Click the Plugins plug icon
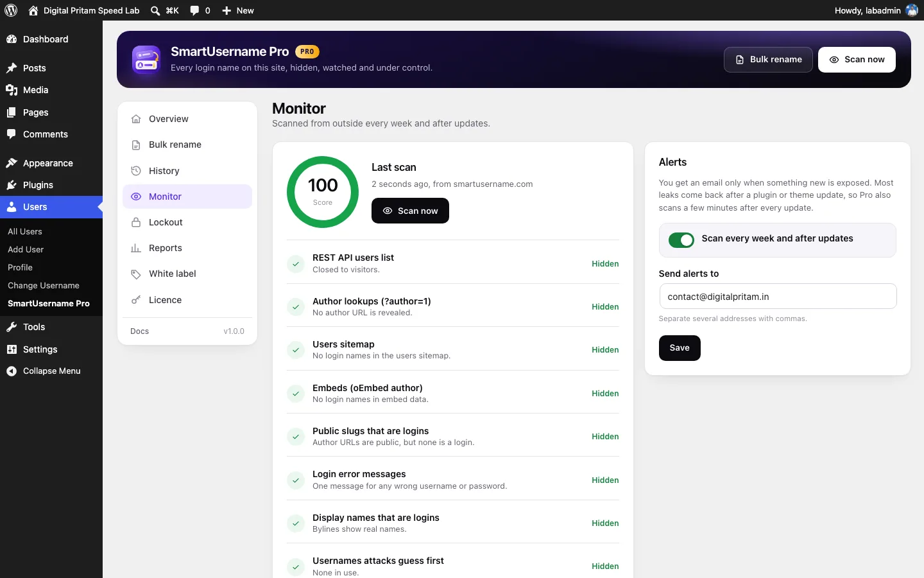 coord(12,185)
